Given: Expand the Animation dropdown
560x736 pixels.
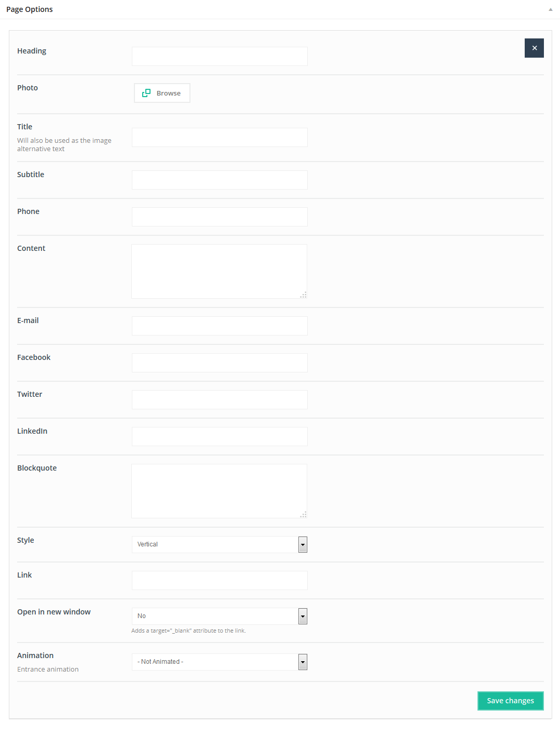Looking at the screenshot, I should (x=220, y=662).
